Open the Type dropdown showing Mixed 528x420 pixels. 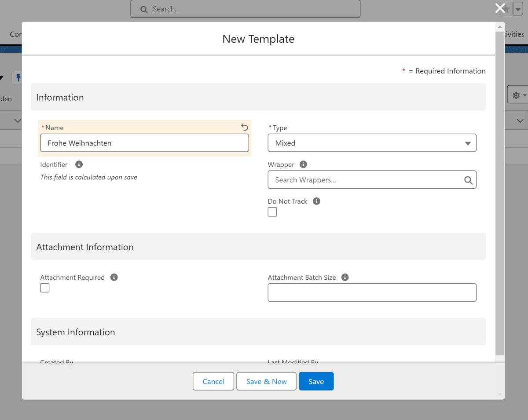point(372,143)
